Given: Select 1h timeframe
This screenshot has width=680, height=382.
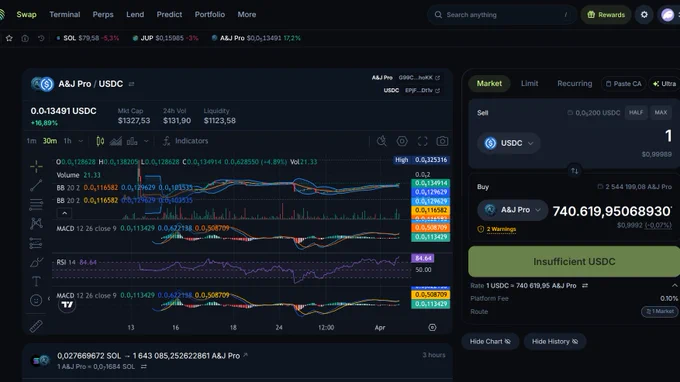Looking at the screenshot, I should pos(67,141).
